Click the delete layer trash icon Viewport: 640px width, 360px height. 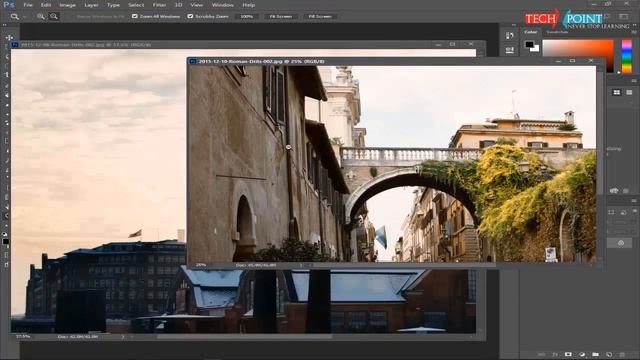pyautogui.click(x=622, y=355)
